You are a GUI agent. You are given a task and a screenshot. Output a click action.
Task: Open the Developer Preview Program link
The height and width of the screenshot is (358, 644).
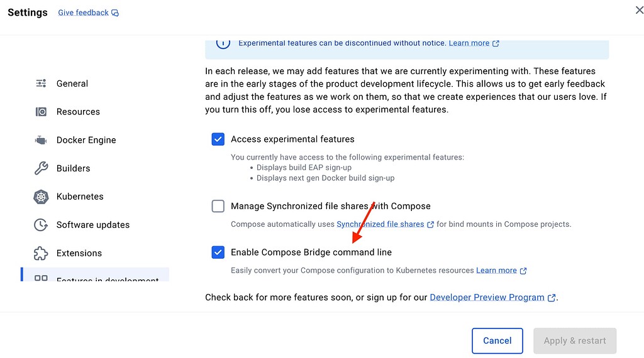pos(487,297)
